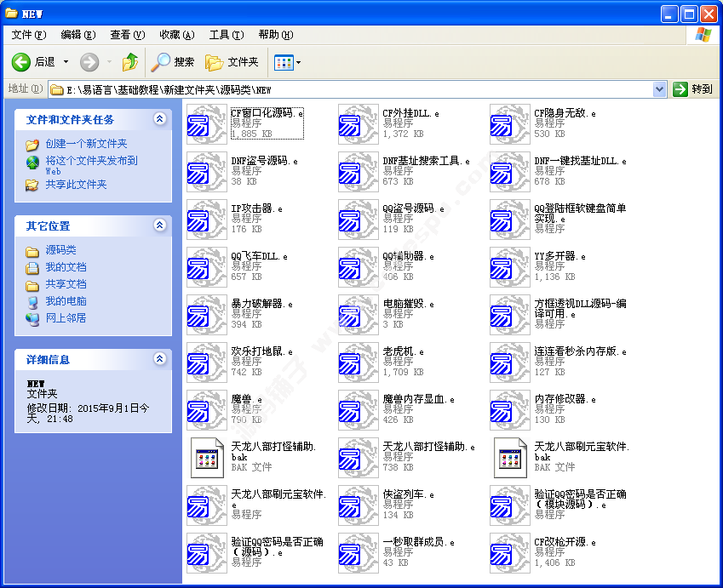Select 验证QQ密码是否正确(源码).e icon

207,553
